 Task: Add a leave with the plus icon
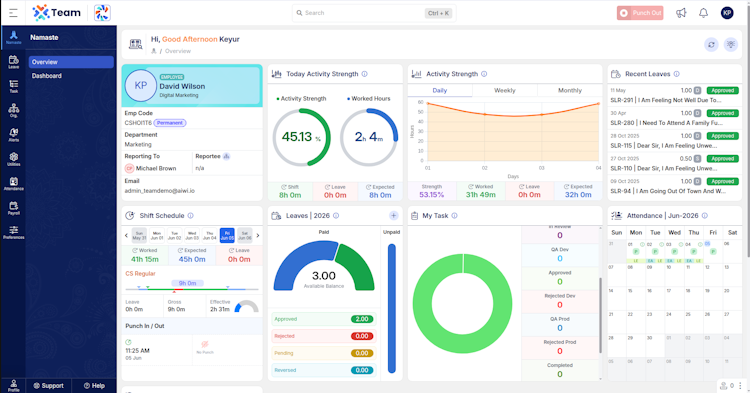point(393,216)
